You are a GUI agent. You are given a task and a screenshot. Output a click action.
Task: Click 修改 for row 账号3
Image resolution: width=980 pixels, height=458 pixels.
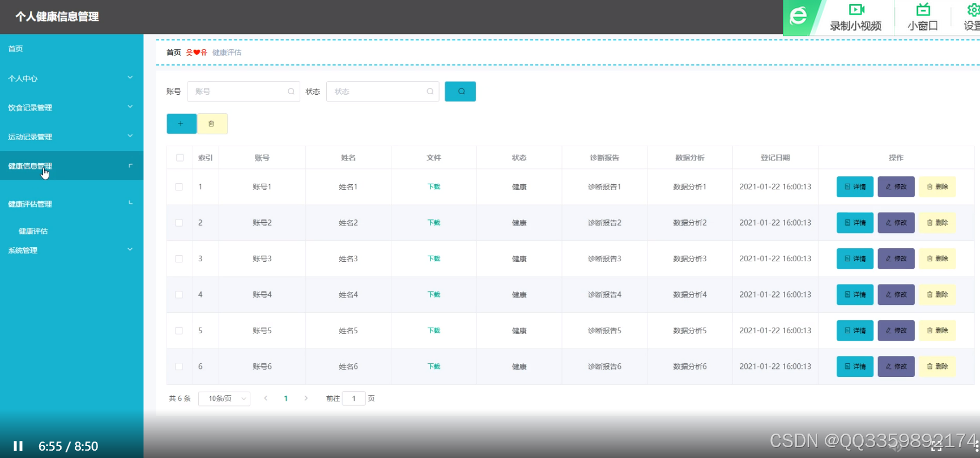(896, 258)
